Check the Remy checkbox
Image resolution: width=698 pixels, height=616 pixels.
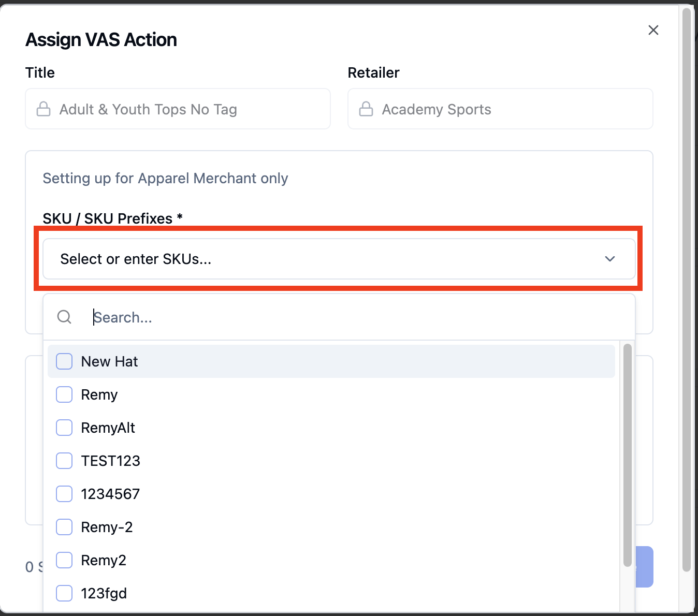click(64, 394)
